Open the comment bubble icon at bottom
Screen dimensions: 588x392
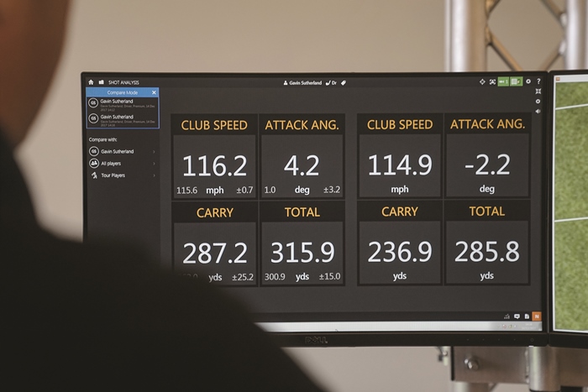517,316
